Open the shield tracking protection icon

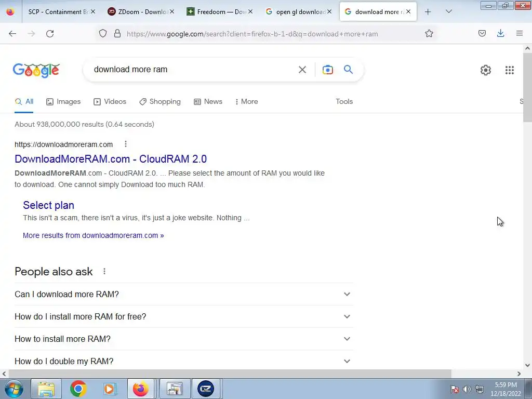pyautogui.click(x=103, y=33)
